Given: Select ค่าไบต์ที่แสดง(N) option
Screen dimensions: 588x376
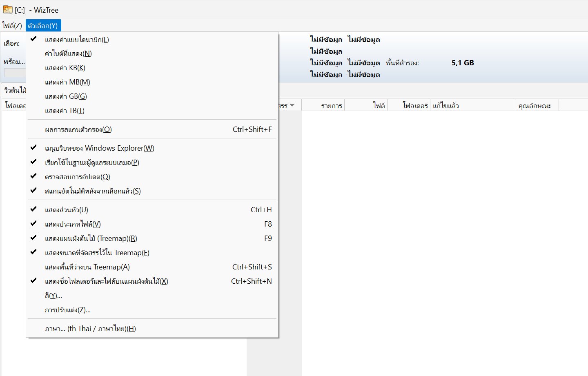Looking at the screenshot, I should pos(152,53).
